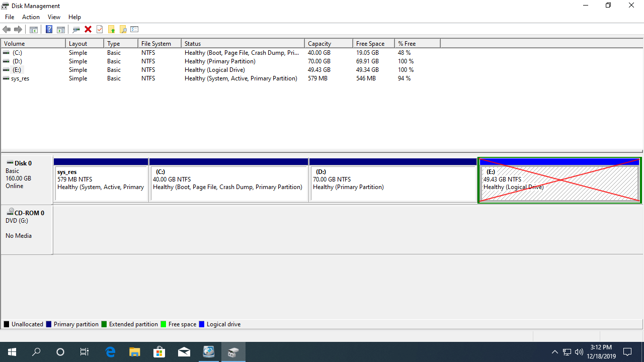This screenshot has height=362, width=644.
Task: Click the red X Delete toolbar icon
Action: tap(88, 30)
